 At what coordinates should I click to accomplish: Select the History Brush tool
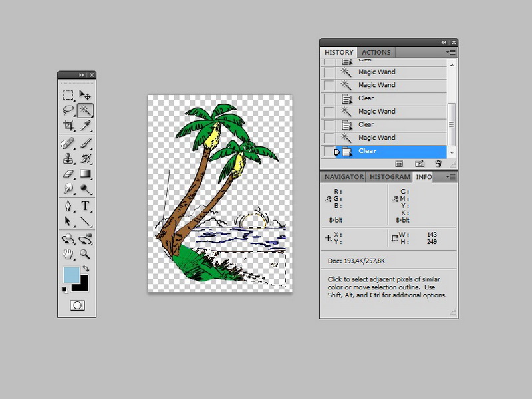pyautogui.click(x=85, y=158)
